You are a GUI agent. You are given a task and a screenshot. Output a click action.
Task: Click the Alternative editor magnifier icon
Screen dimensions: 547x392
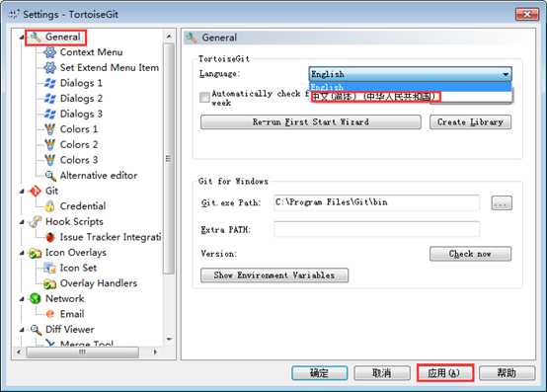tap(50, 176)
